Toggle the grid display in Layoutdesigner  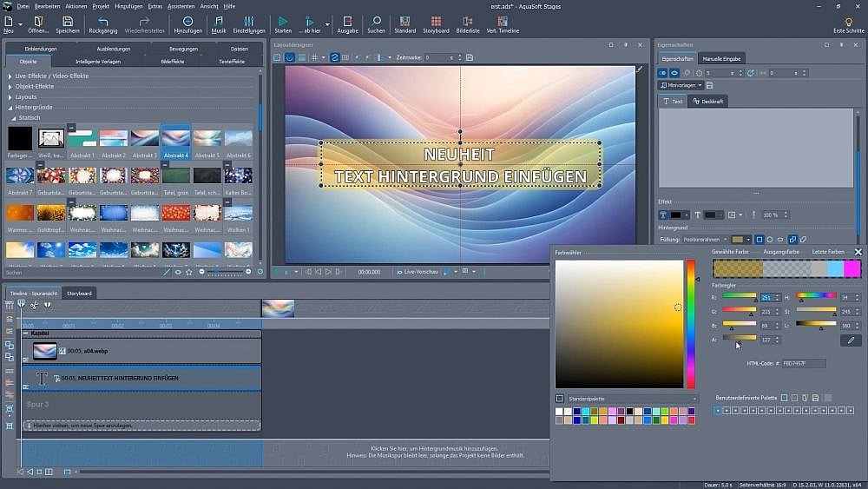pyautogui.click(x=312, y=57)
